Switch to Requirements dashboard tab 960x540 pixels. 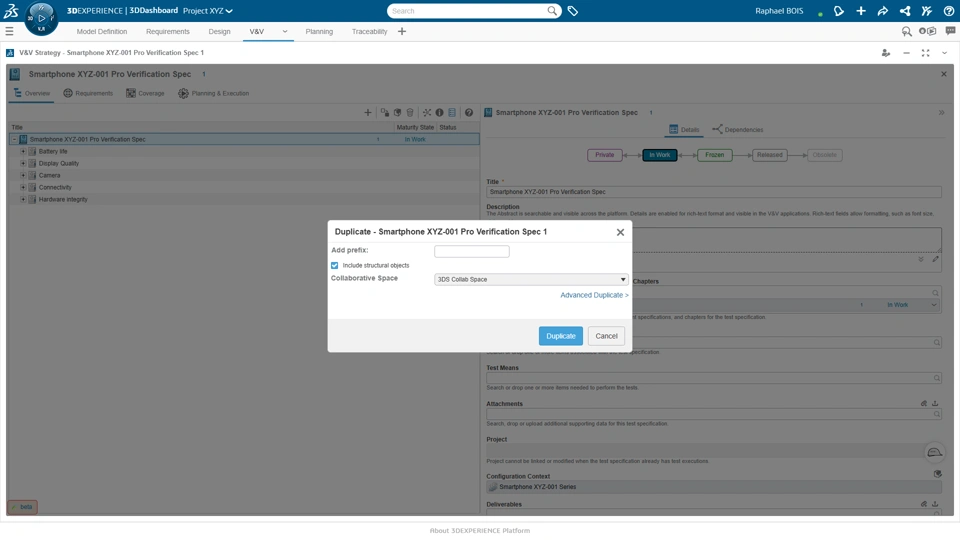pyautogui.click(x=168, y=31)
